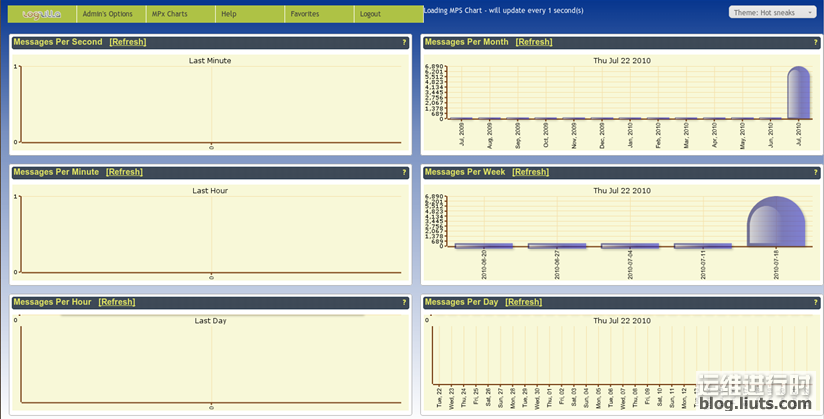Open the Favorites menu
The height and width of the screenshot is (419, 824).
pyautogui.click(x=304, y=14)
